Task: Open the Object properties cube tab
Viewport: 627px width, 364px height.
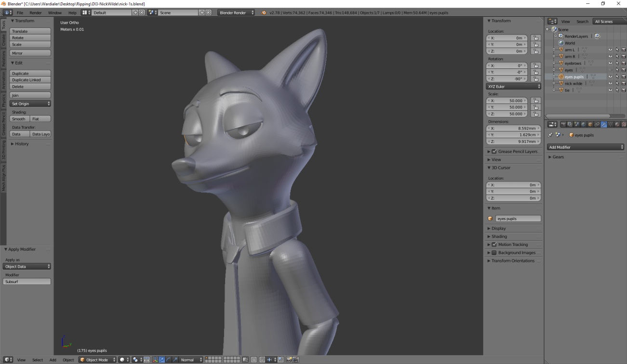Action: pyautogui.click(x=590, y=124)
